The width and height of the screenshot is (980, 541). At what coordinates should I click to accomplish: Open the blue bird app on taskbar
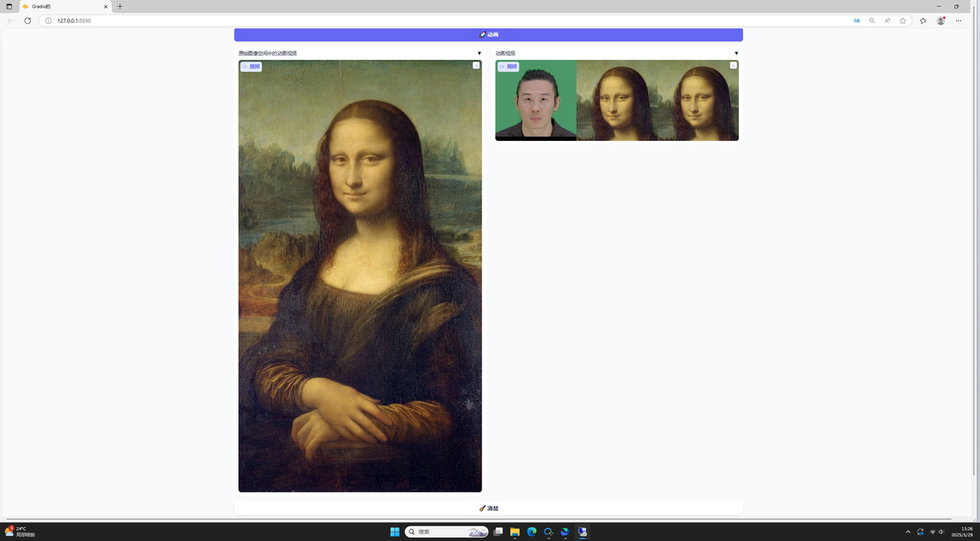pos(565,532)
